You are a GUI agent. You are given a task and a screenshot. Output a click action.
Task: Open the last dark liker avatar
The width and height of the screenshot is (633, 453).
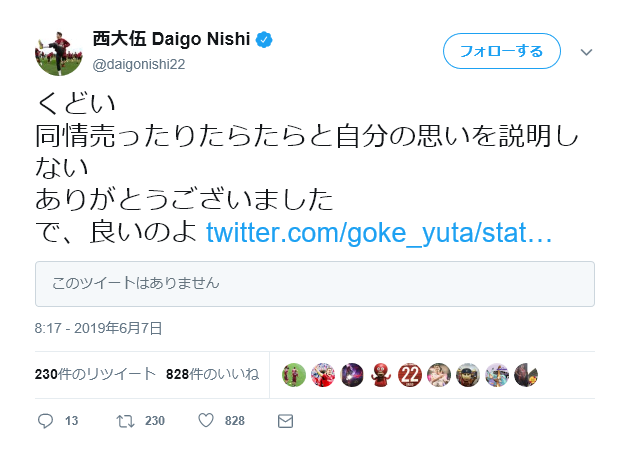coord(526,375)
